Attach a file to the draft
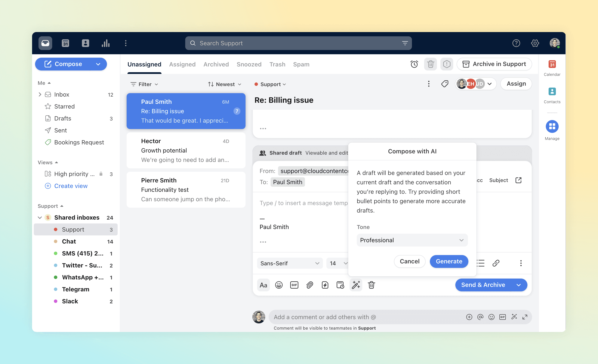This screenshot has width=598, height=364. coord(310,285)
